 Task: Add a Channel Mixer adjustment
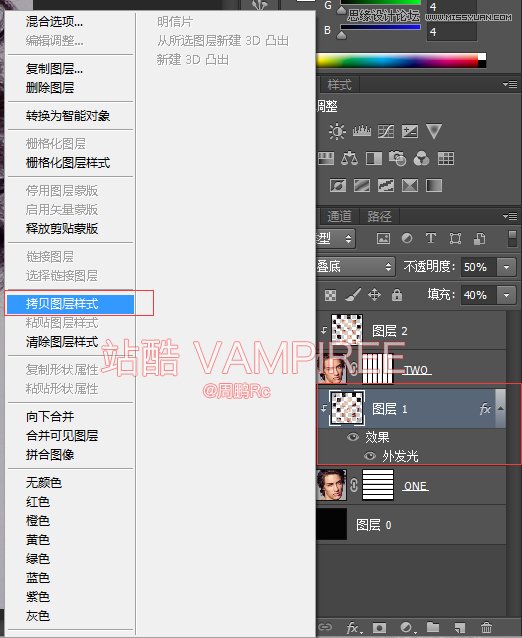pyautogui.click(x=422, y=158)
